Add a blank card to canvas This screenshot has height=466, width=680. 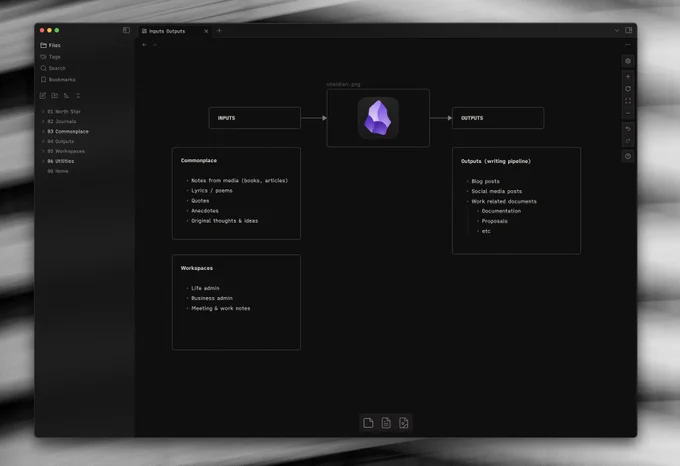pos(368,423)
